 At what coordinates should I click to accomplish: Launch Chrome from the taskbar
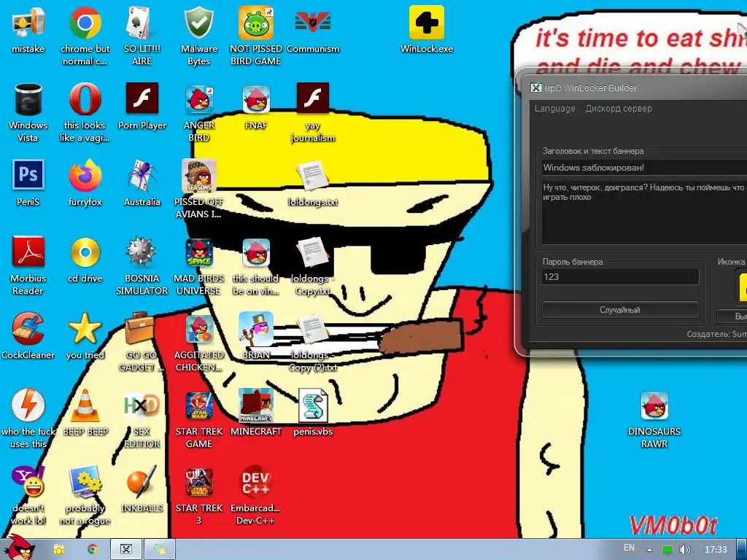[x=93, y=550]
